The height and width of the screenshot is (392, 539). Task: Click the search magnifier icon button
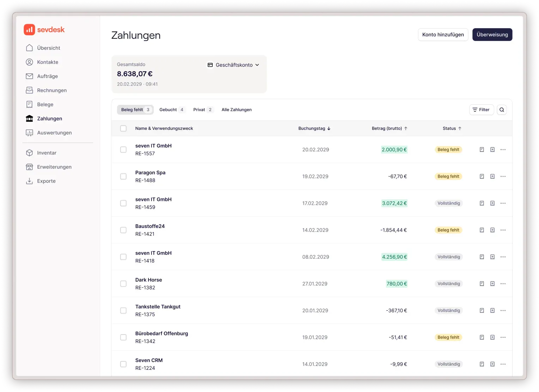click(502, 110)
